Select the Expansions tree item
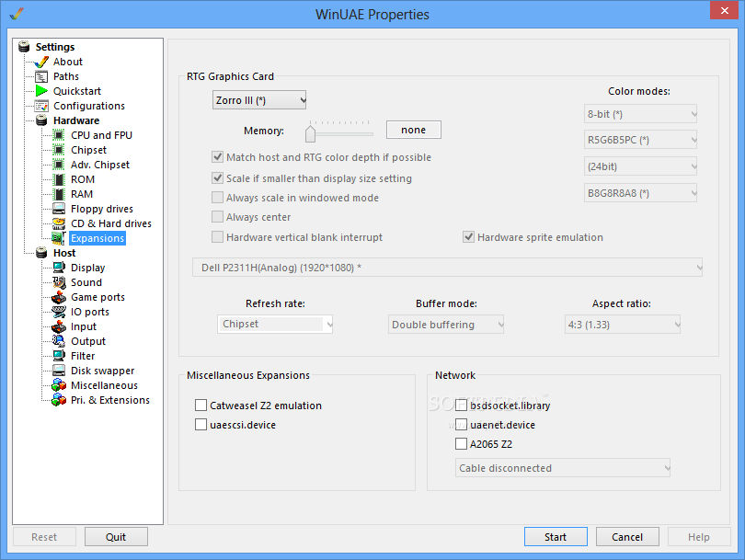This screenshot has height=560, width=745. [x=97, y=238]
